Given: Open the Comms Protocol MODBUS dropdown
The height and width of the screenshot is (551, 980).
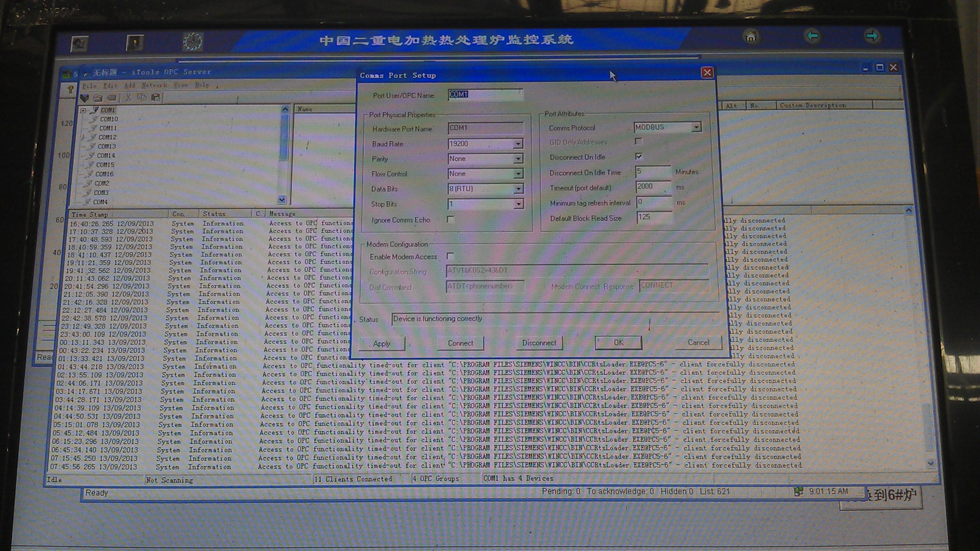Looking at the screenshot, I should click(x=696, y=127).
